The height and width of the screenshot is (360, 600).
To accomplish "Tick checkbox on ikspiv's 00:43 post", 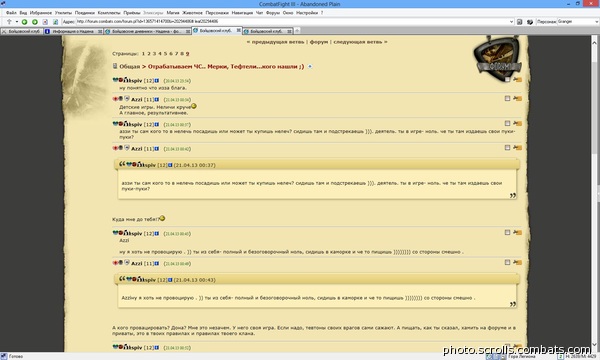I will pyautogui.click(x=507, y=233).
